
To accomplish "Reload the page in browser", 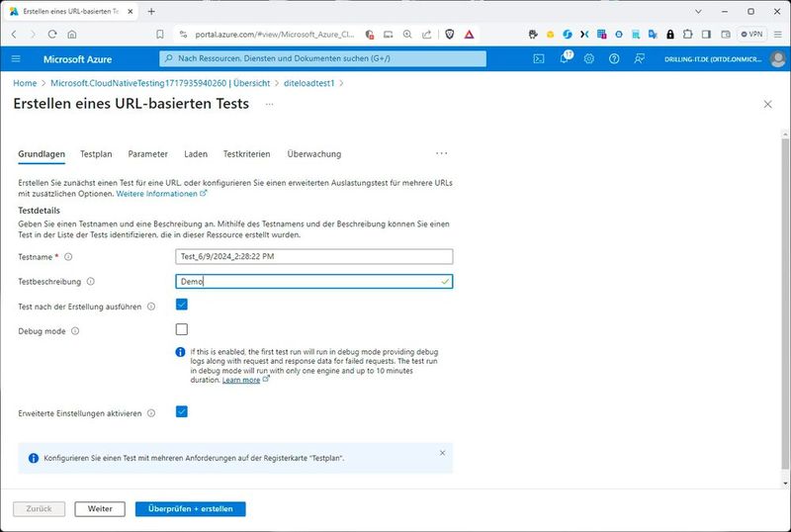I will [x=52, y=35].
